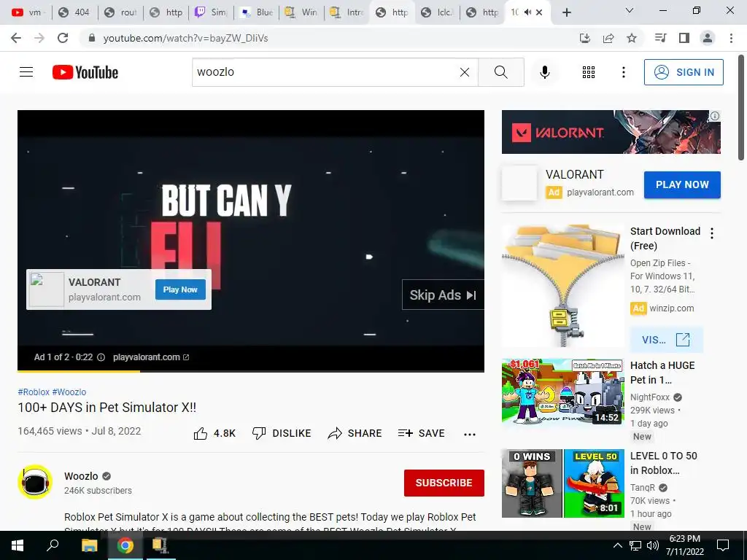
Task: Open options menu for Start Download ad
Action: pyautogui.click(x=712, y=233)
